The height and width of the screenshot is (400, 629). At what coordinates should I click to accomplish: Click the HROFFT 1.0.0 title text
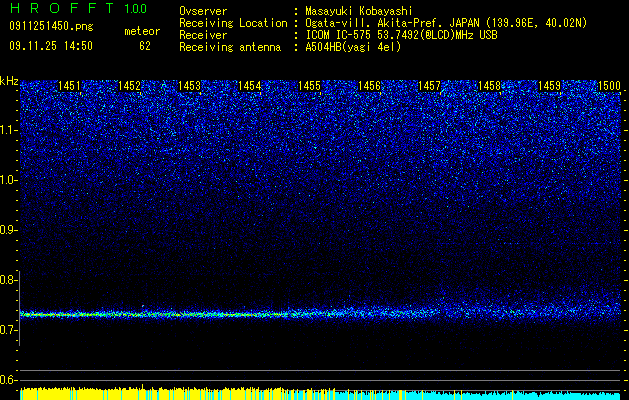tap(78, 8)
